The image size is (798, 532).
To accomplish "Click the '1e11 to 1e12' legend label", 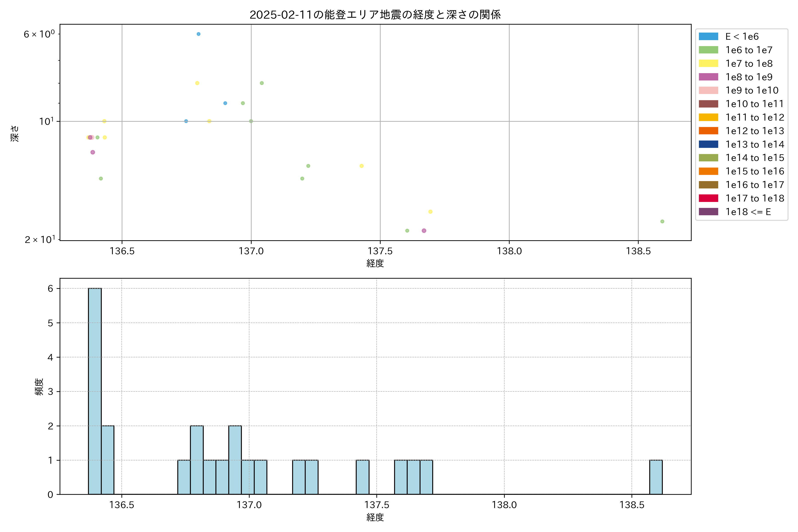I will coord(755,117).
